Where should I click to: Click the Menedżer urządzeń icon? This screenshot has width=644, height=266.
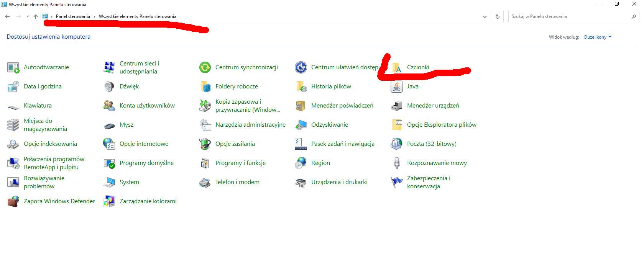pyautogui.click(x=396, y=106)
